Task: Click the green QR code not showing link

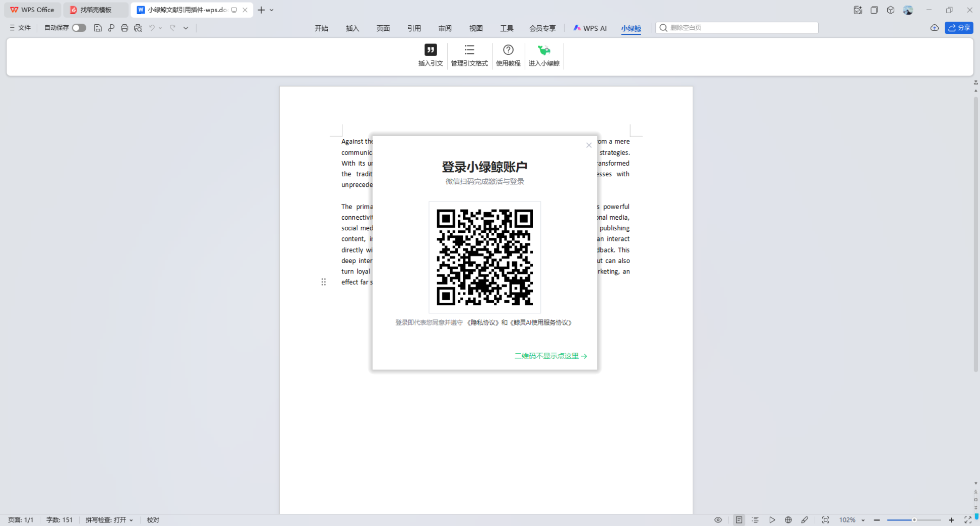Action: (x=550, y=356)
